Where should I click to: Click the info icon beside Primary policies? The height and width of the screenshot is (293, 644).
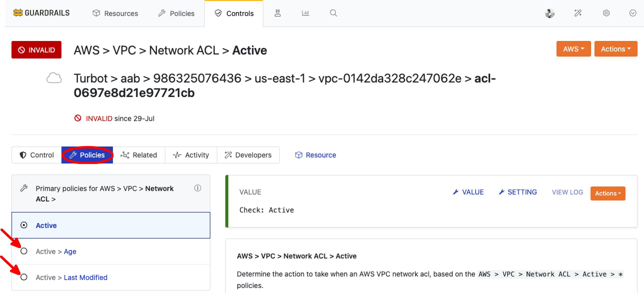click(x=198, y=188)
